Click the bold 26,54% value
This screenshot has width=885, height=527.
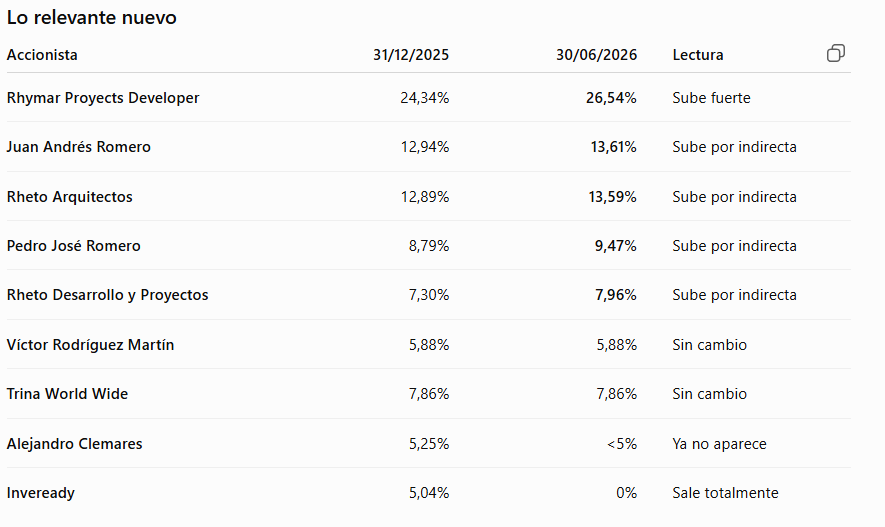[x=611, y=98]
